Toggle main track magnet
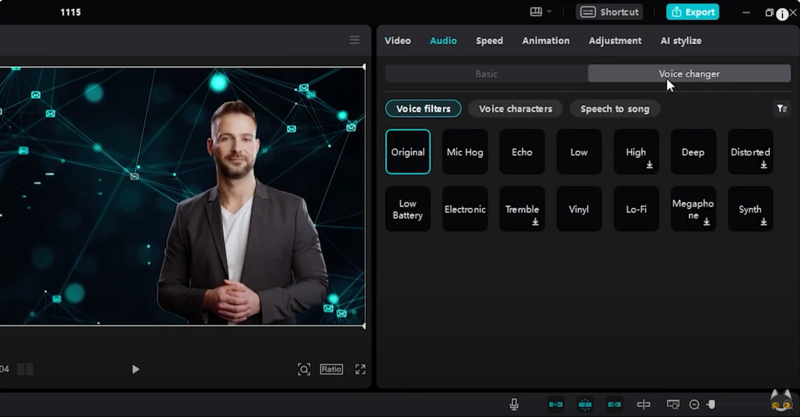Image resolution: width=800 pixels, height=417 pixels. pos(556,404)
